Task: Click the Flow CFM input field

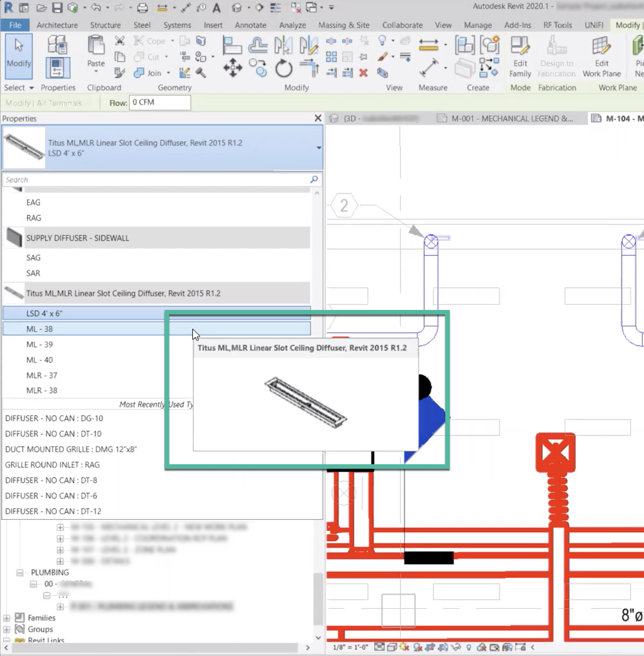Action: click(159, 102)
